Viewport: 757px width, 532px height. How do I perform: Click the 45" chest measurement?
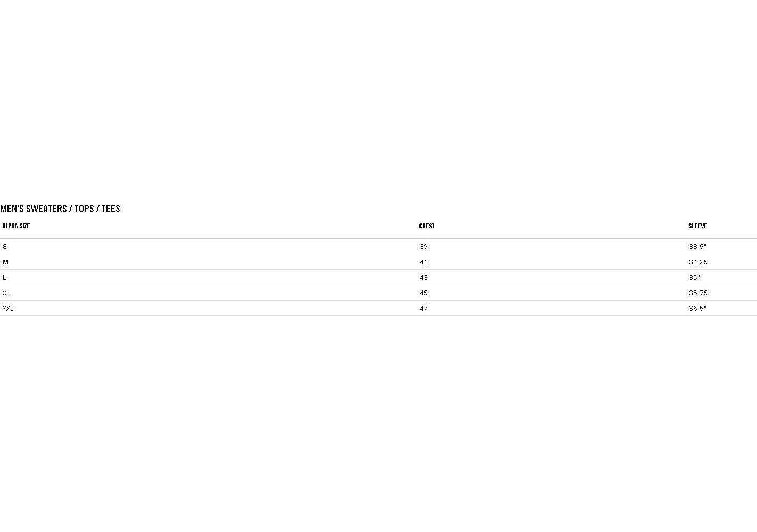click(x=425, y=293)
